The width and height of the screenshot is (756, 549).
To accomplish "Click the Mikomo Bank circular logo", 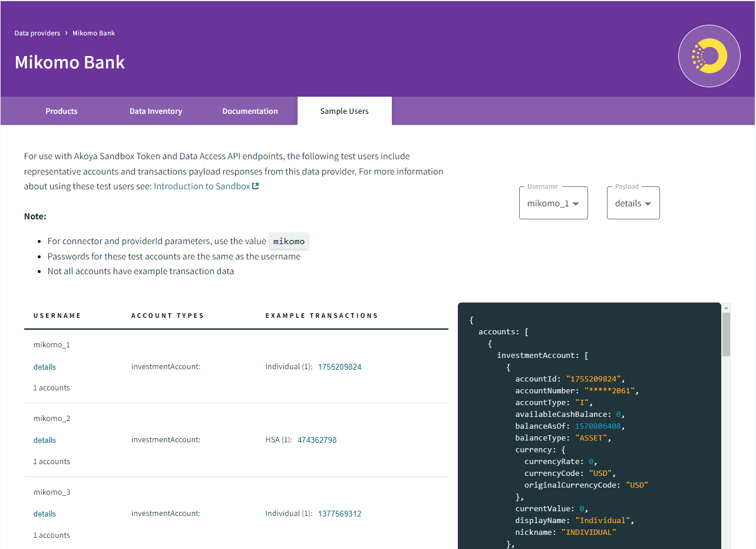I will (709, 57).
